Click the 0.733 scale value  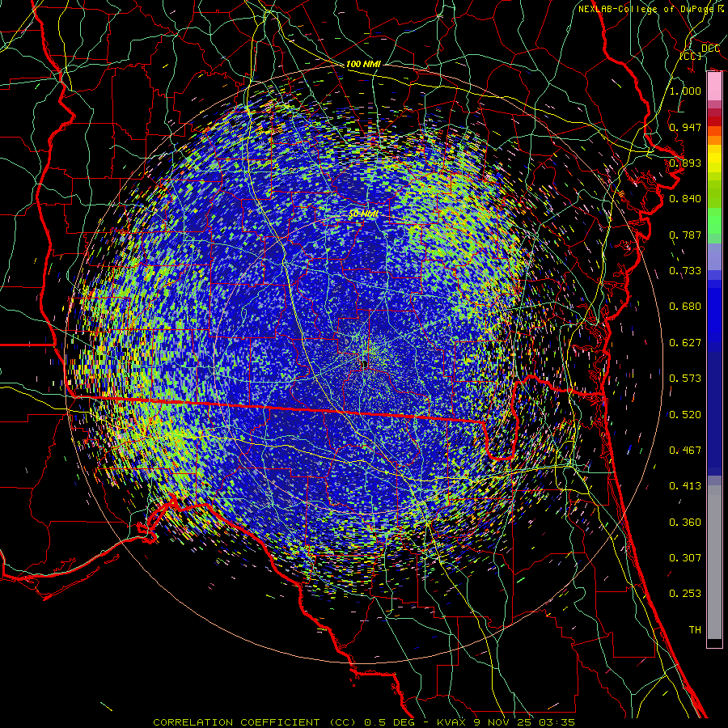(x=685, y=270)
